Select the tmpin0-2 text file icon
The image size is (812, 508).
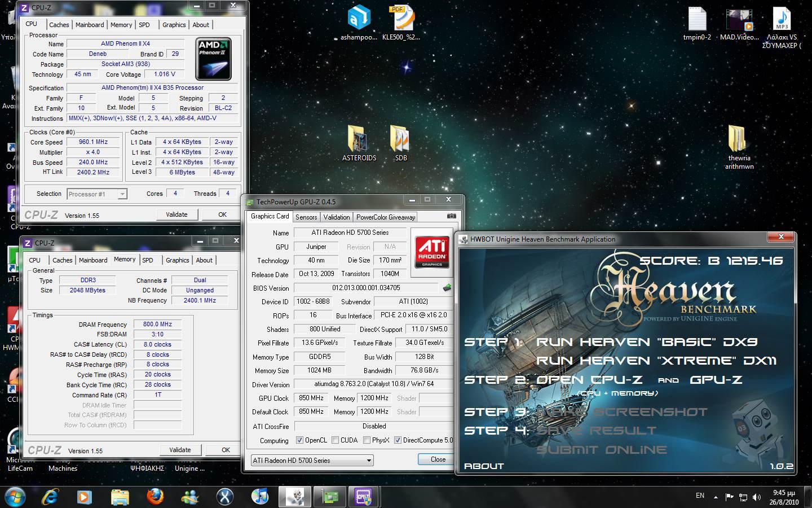pos(697,23)
